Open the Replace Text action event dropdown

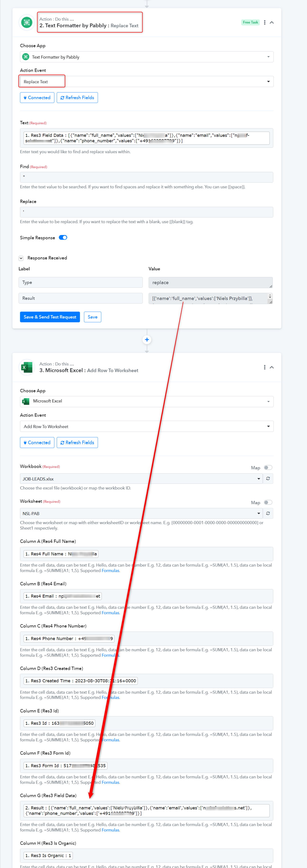pos(147,82)
